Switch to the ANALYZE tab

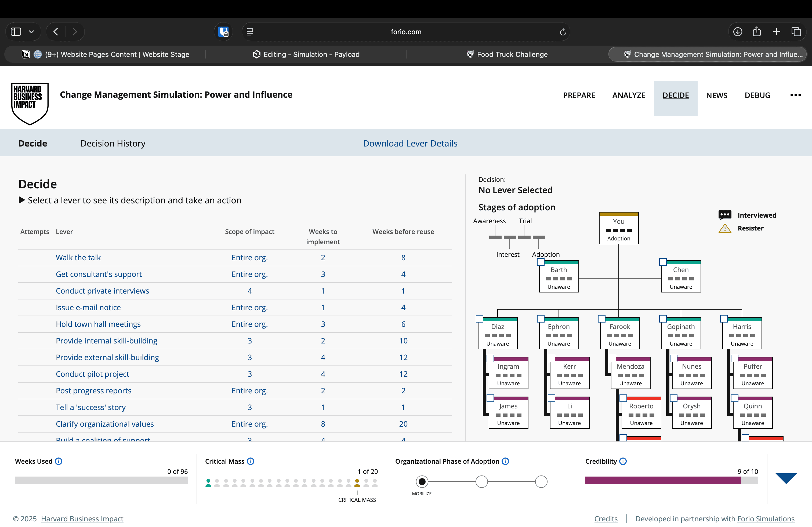tap(628, 96)
